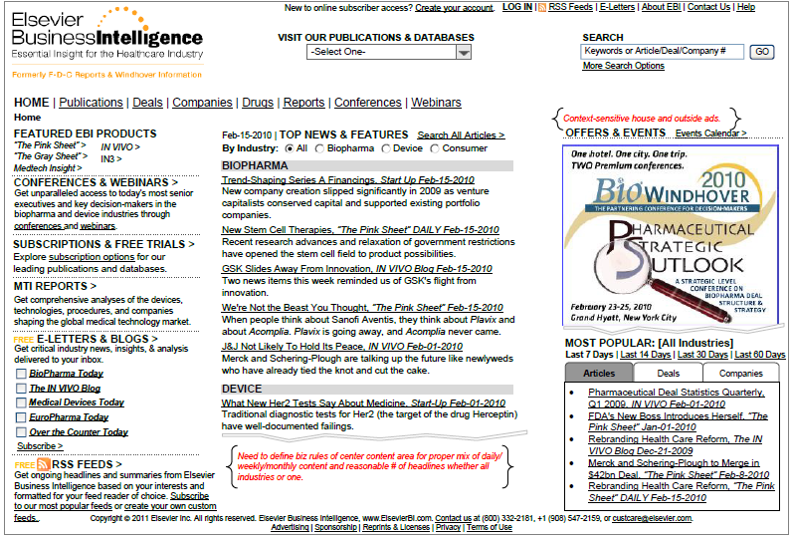
Task: Open What New Her2 Tests Say article
Action: click(364, 403)
